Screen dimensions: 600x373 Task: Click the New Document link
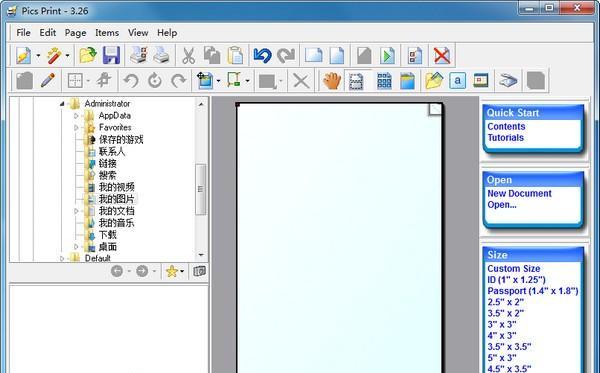(519, 194)
